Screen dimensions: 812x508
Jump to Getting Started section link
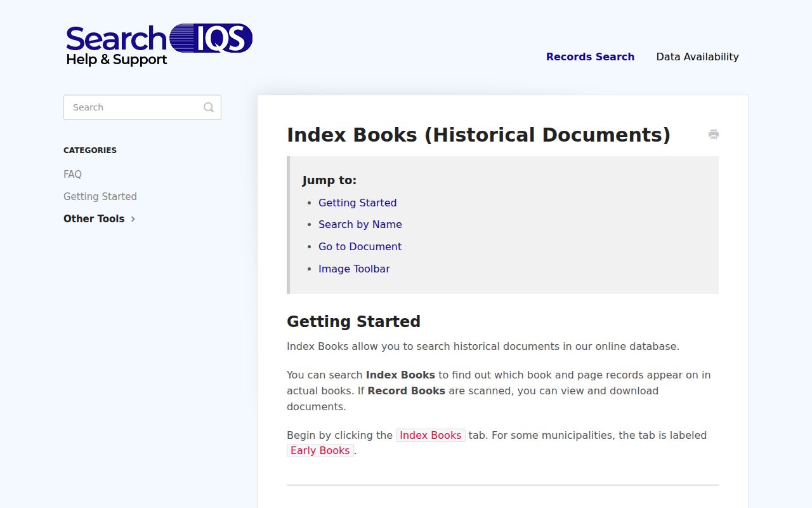(357, 203)
